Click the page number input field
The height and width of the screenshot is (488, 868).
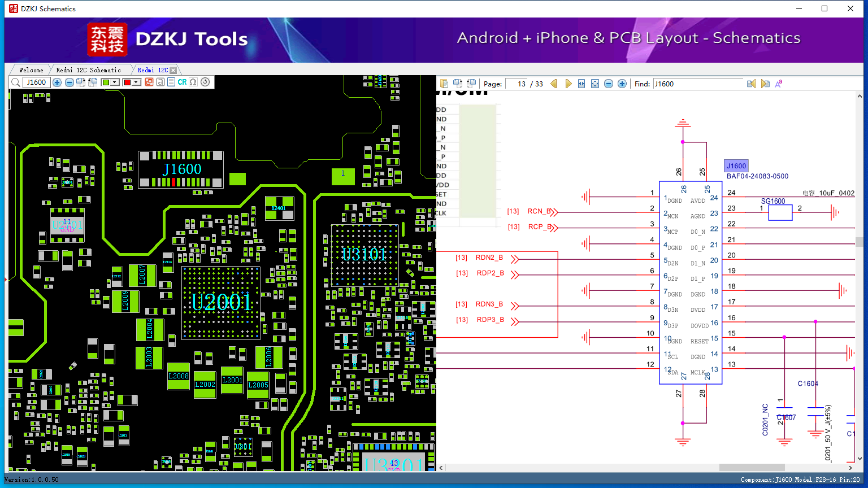tap(517, 84)
